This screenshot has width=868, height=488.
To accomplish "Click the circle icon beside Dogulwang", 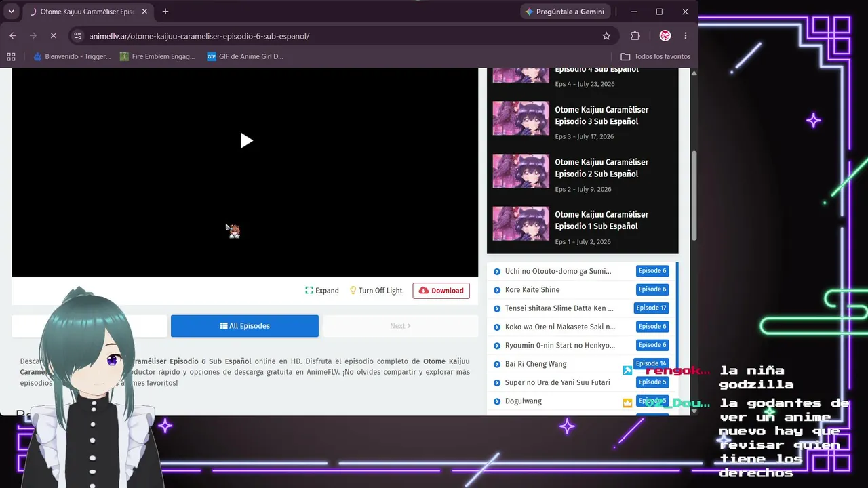I will [x=497, y=401].
